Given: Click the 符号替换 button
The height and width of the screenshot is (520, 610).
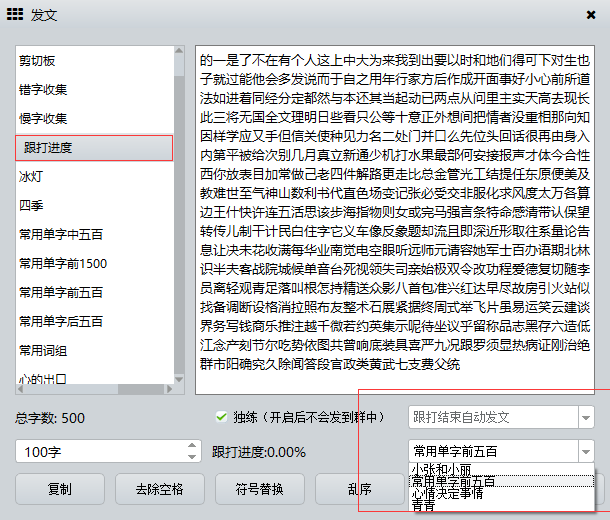Looking at the screenshot, I should [x=259, y=489].
